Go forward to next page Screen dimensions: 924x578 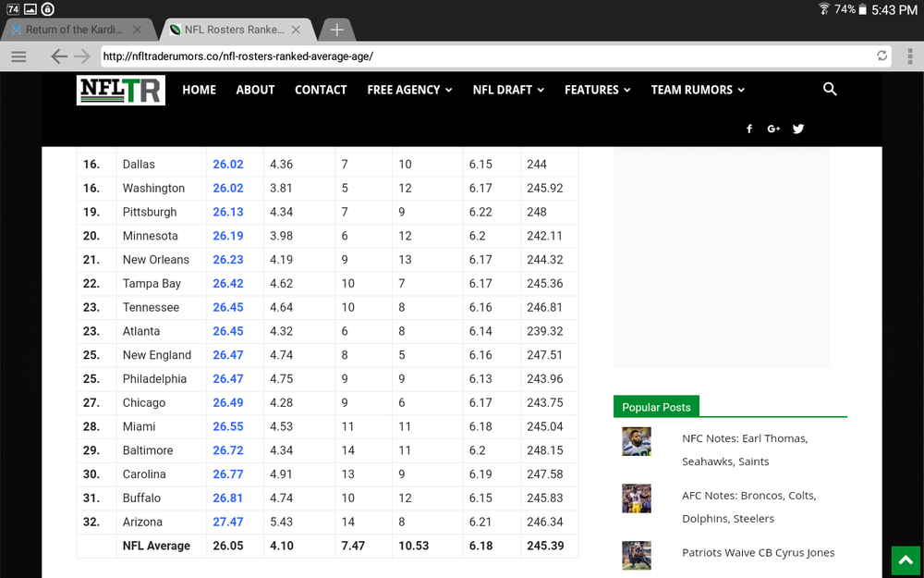82,56
